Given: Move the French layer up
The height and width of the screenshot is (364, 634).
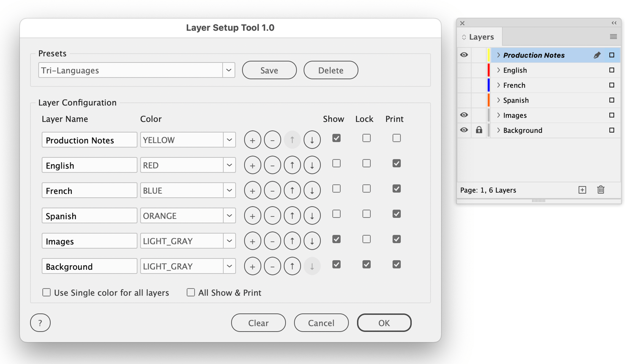Looking at the screenshot, I should pyautogui.click(x=292, y=190).
